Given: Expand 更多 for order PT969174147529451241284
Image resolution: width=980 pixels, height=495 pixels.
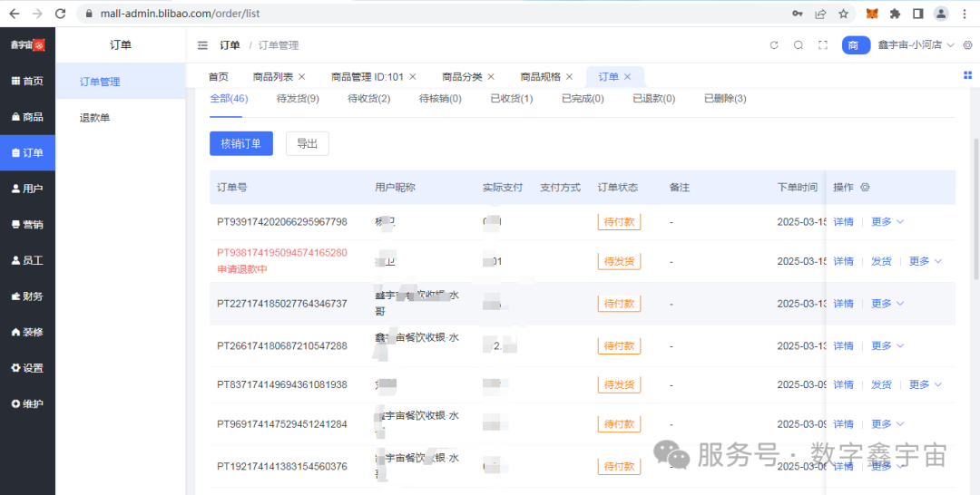Looking at the screenshot, I should (x=887, y=424).
